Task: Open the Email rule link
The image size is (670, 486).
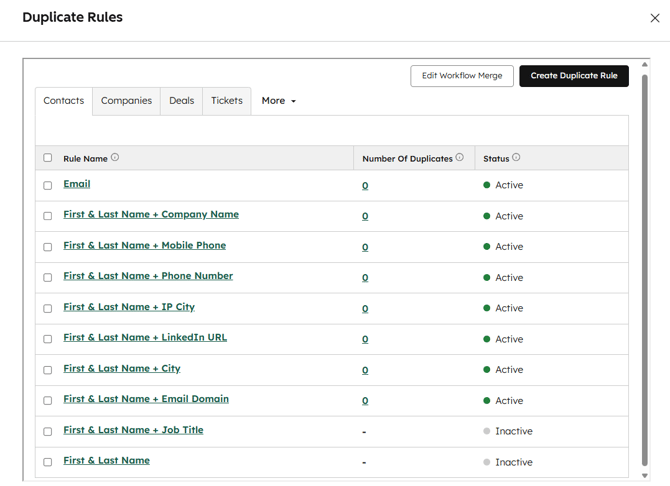Action: 77,184
